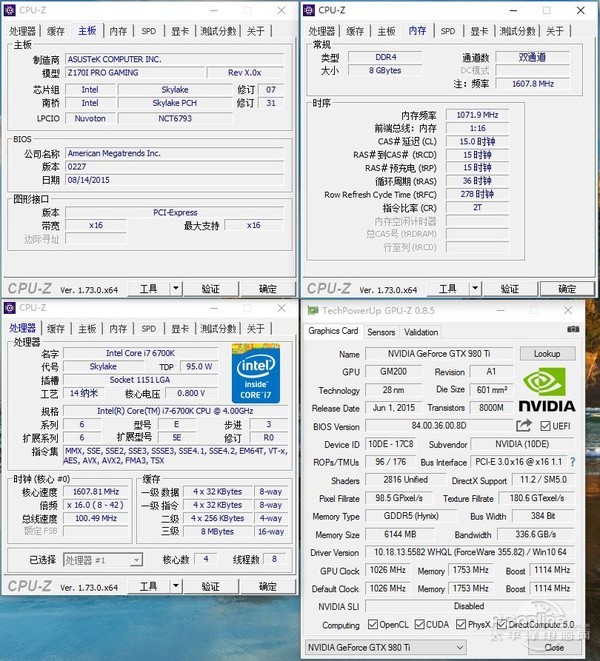This screenshot has height=661, width=600.
Task: Click the GM200 GPU field
Action: tap(393, 372)
